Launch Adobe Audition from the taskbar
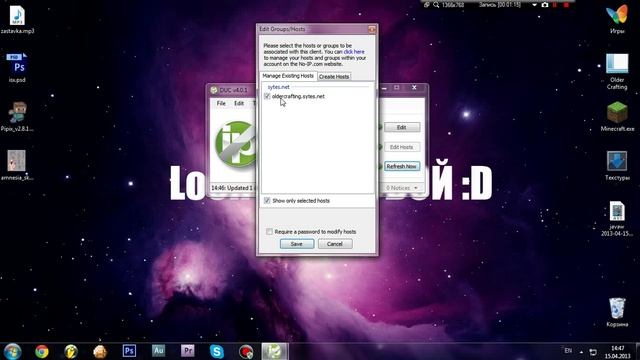The width and height of the screenshot is (640, 360). (158, 351)
